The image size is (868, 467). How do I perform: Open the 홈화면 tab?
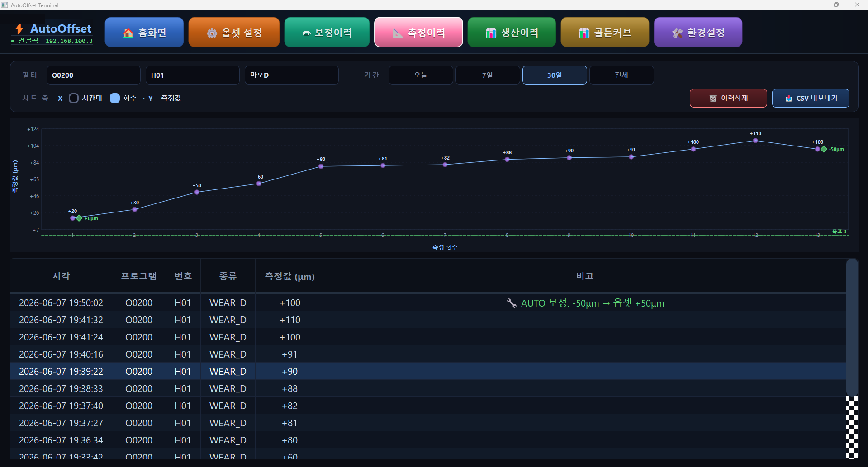(144, 32)
